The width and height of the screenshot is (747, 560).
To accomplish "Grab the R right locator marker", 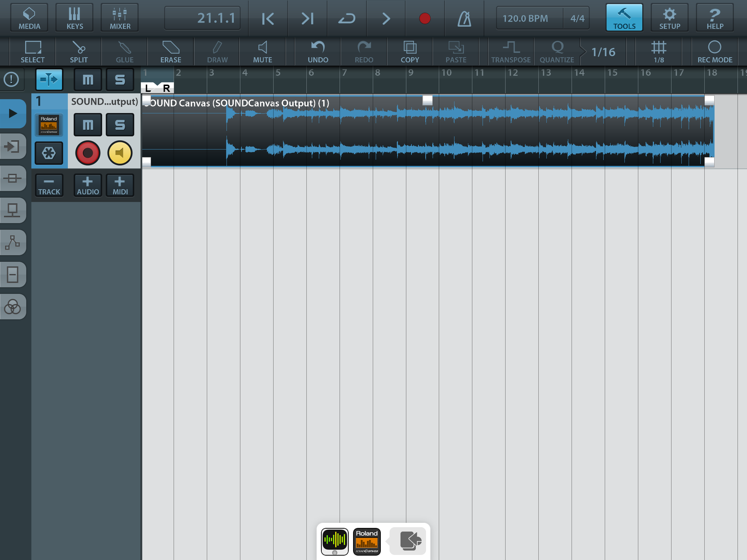I will point(166,88).
